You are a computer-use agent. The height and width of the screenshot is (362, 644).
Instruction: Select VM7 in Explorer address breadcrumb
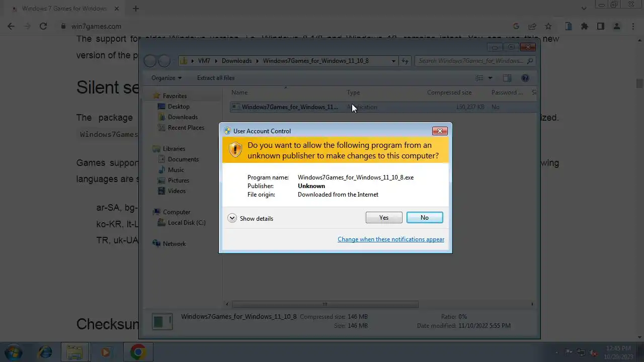click(x=204, y=61)
